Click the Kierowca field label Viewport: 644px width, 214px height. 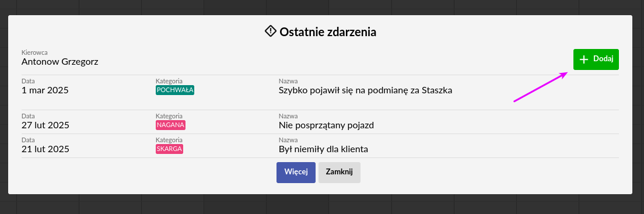34,52
